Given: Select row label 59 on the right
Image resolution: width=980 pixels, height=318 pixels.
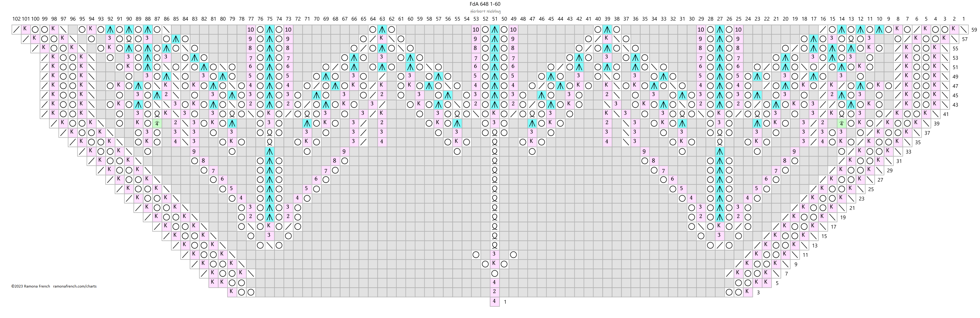Looking at the screenshot, I should point(974,30).
